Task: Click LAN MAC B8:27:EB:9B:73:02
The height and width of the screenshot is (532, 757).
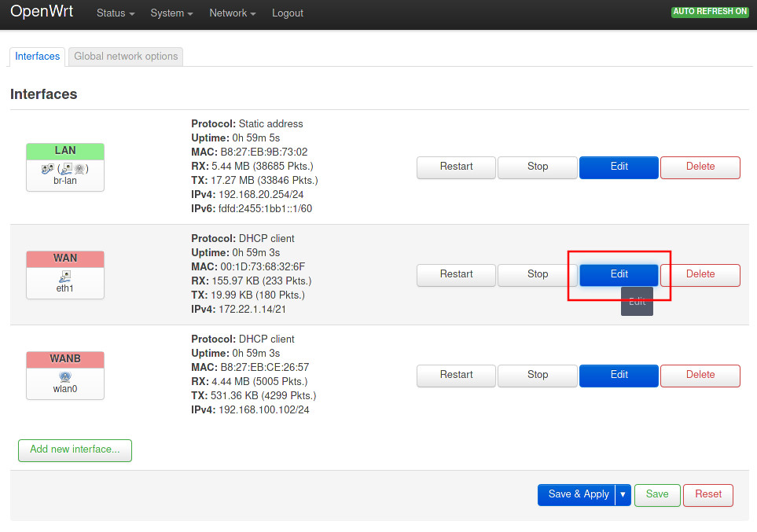Action: coord(264,152)
